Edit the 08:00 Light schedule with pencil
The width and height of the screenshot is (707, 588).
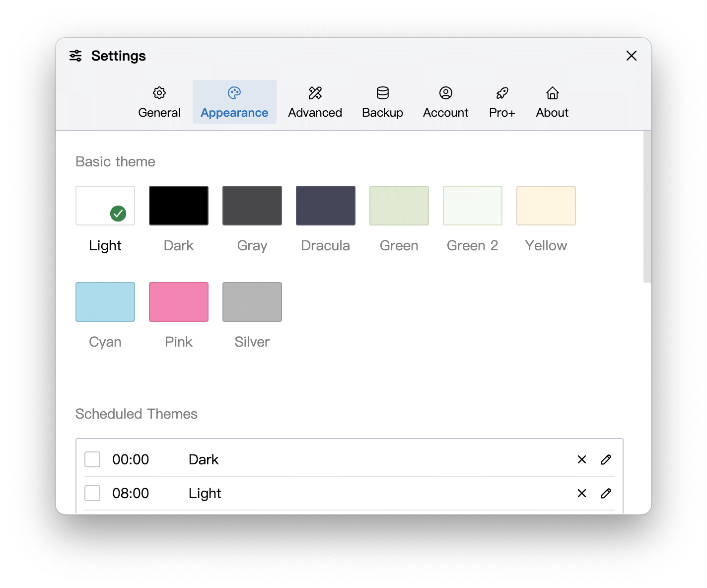(606, 493)
